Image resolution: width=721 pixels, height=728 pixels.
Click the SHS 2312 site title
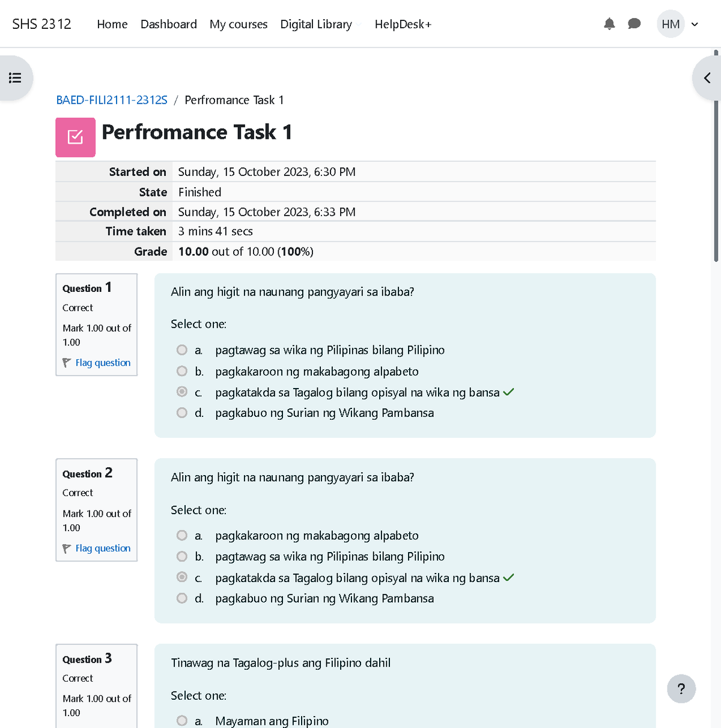click(x=41, y=24)
